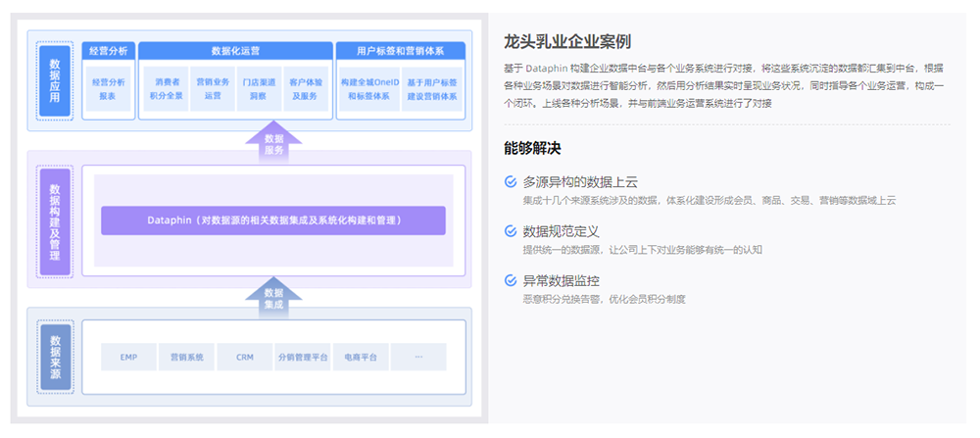Select the 数据应用 vertical label block
980x438 pixels.
[x=55, y=80]
